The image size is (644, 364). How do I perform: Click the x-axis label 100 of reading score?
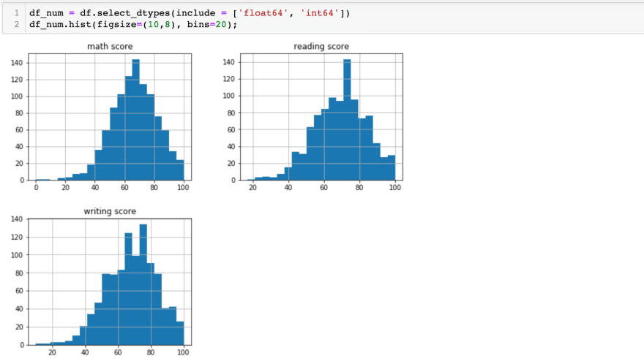pos(395,188)
